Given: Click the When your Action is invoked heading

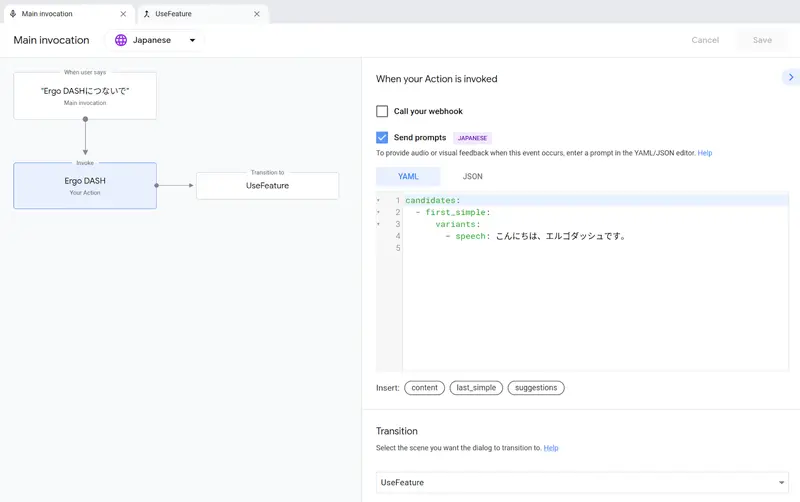Looking at the screenshot, I should [437, 79].
